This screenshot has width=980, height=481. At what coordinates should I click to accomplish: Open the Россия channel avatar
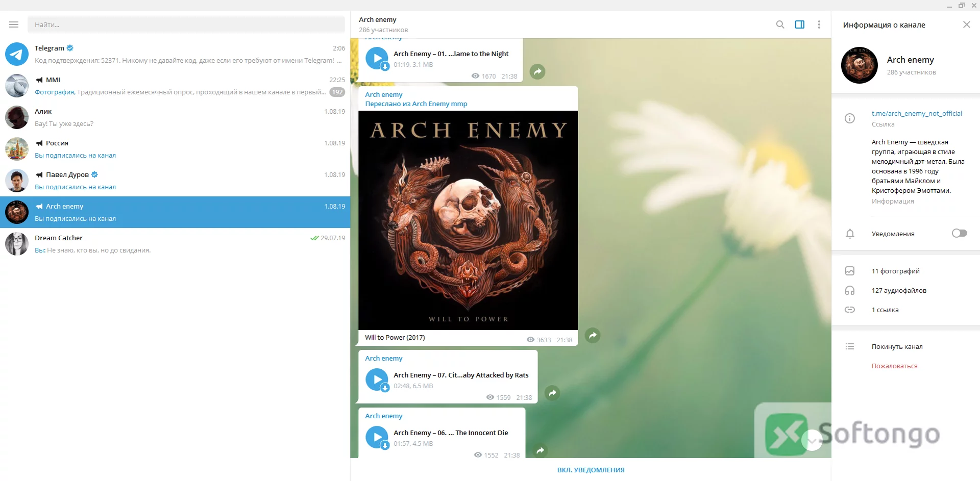[17, 149]
